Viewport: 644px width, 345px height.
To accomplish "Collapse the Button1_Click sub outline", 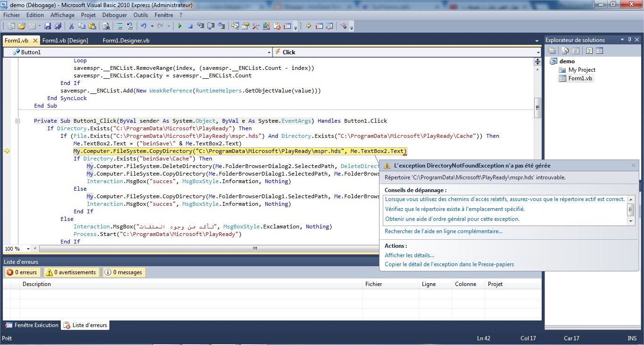I will (17, 121).
